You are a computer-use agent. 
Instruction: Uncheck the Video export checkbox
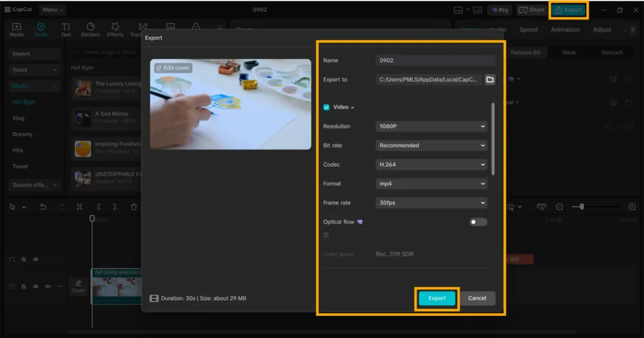[x=326, y=107]
